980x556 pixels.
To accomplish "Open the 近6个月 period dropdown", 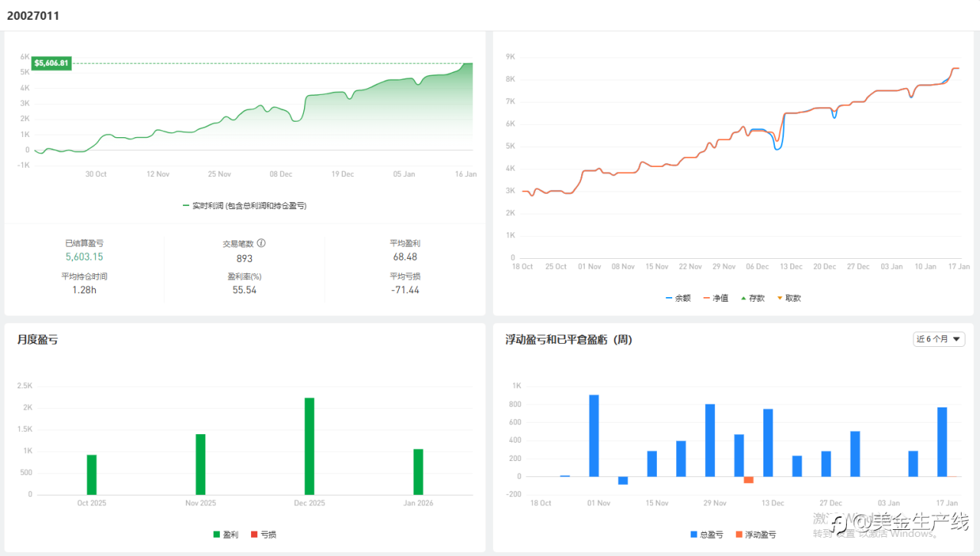I will [x=939, y=339].
